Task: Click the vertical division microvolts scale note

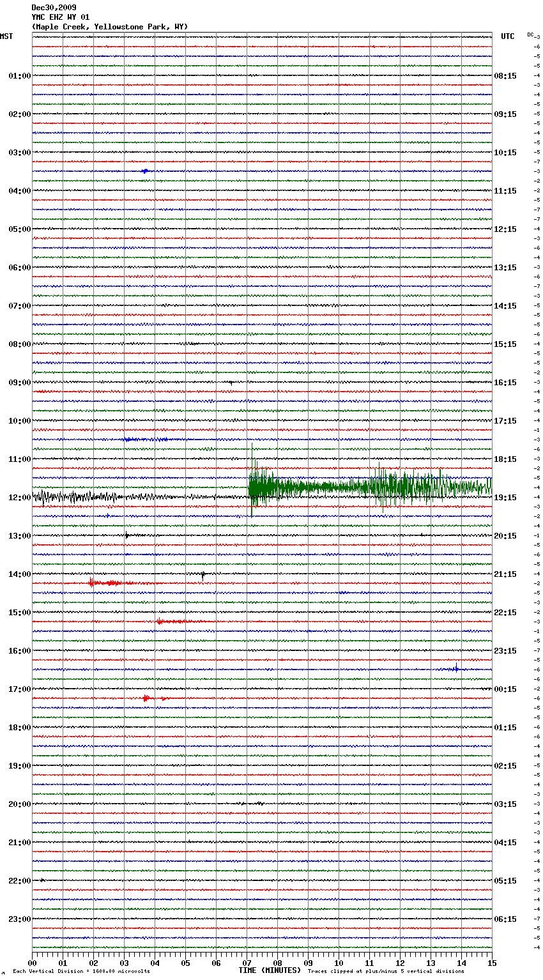Action: 81,971
